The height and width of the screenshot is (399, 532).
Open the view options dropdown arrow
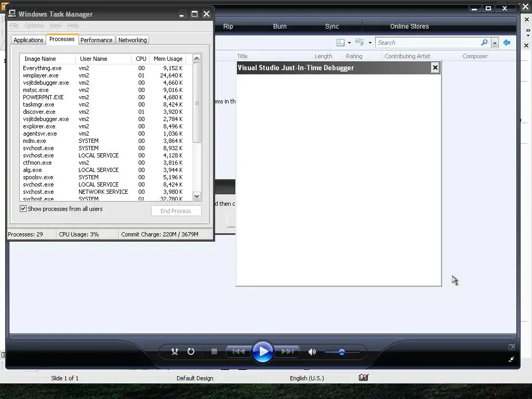370,43
